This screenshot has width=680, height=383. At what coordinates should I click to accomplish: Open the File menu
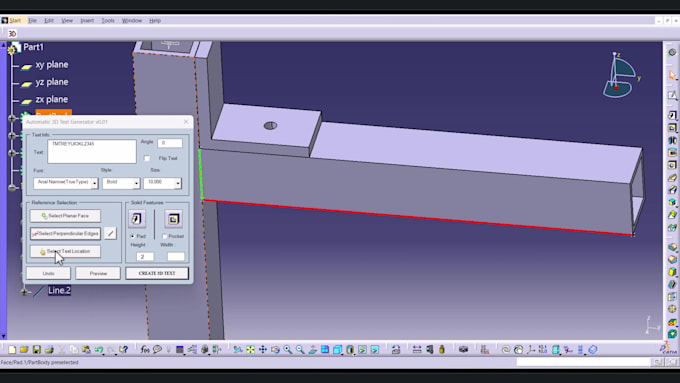click(x=33, y=20)
